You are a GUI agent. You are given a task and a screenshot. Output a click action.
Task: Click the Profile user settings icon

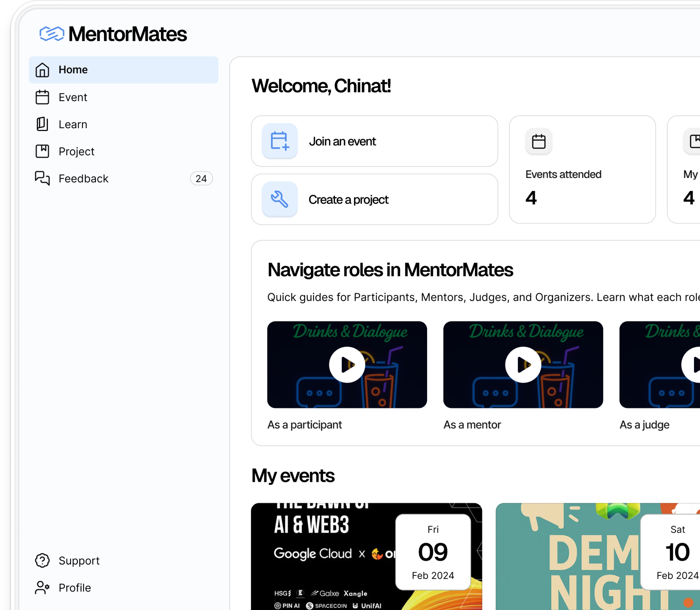(43, 588)
